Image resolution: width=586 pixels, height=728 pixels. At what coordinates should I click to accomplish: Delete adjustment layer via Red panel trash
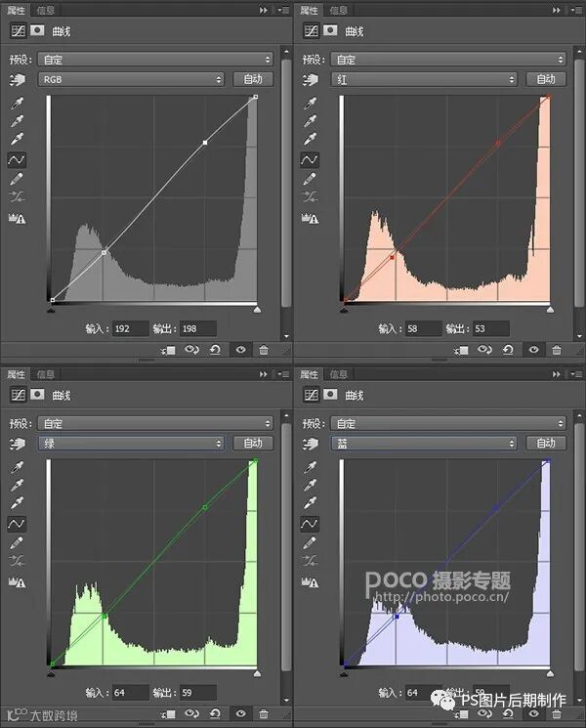click(557, 350)
